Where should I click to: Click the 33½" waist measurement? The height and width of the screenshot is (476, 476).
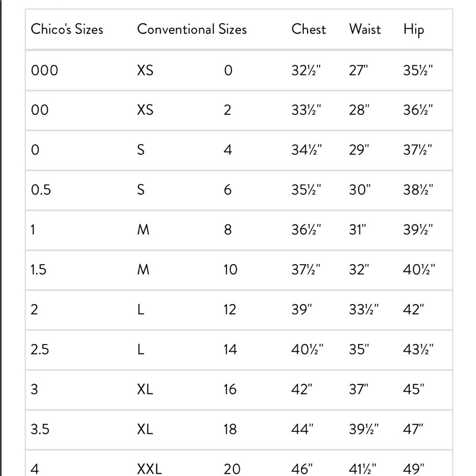tap(364, 310)
